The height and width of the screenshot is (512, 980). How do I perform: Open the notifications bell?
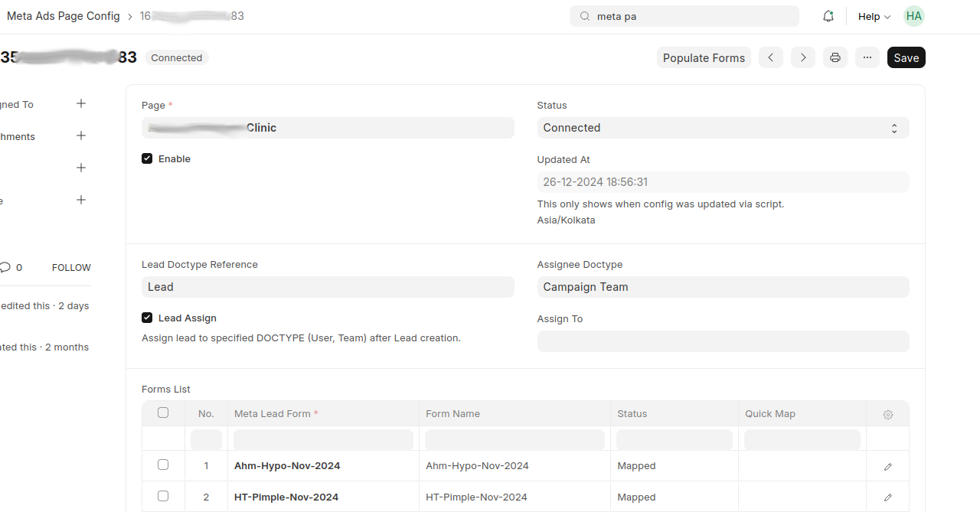point(828,16)
